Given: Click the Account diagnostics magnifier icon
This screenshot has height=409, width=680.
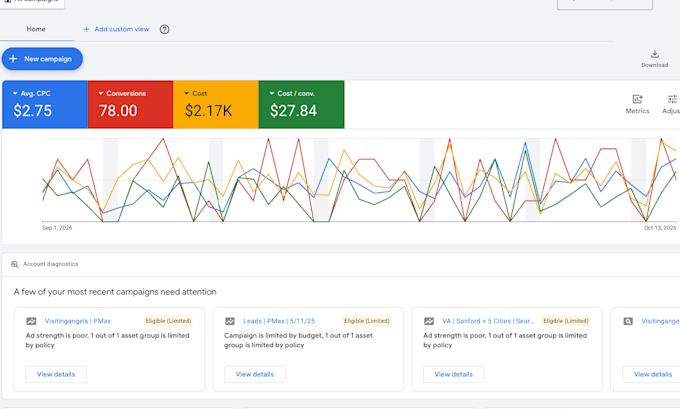Looking at the screenshot, I should [15, 264].
